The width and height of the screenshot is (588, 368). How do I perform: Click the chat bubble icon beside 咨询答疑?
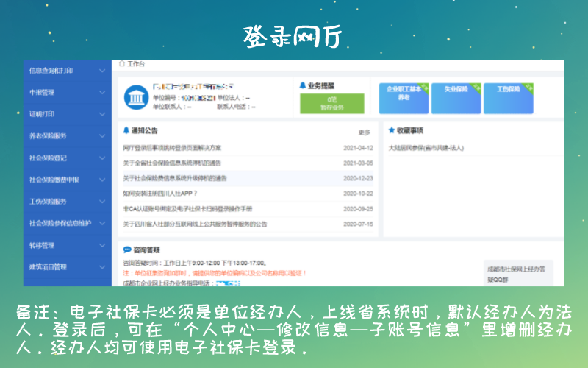tap(127, 250)
